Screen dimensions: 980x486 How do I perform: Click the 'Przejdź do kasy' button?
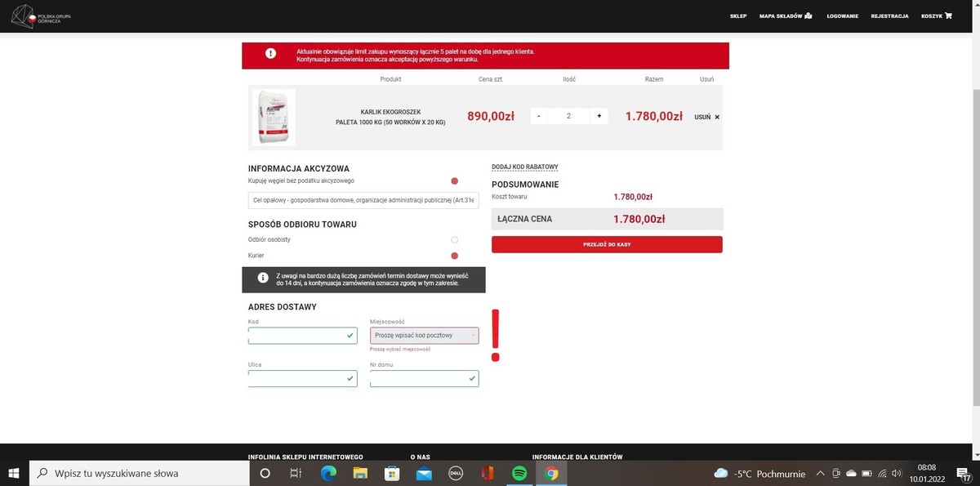pyautogui.click(x=606, y=244)
